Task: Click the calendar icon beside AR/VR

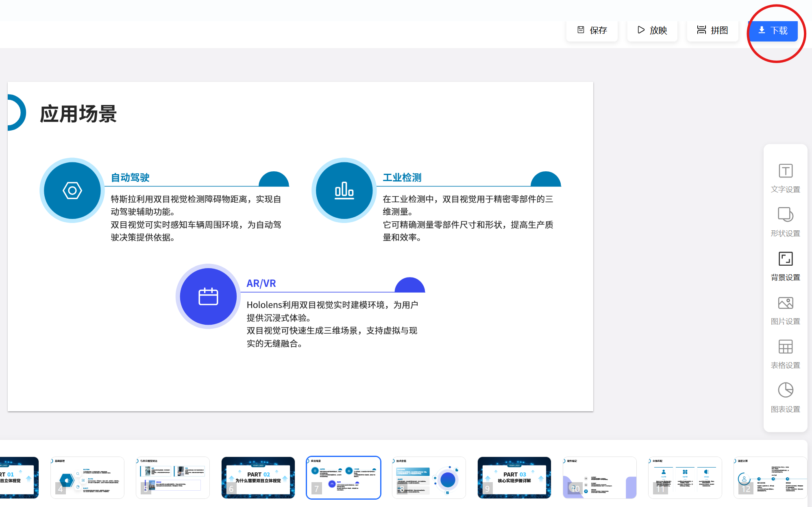Action: coord(208,296)
